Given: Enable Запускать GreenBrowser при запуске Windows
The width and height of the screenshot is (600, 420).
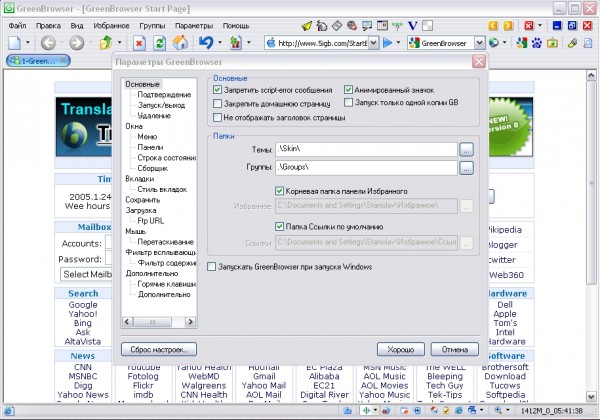Looking at the screenshot, I should click(x=211, y=267).
